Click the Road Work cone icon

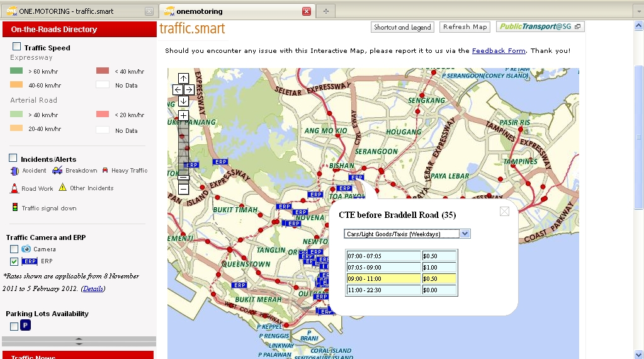(x=14, y=188)
